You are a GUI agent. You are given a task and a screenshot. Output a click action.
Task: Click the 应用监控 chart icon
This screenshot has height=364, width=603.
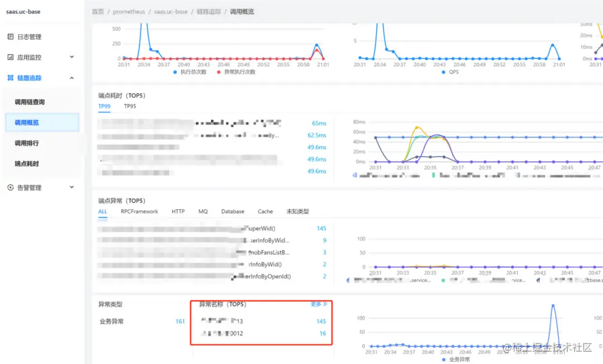(11, 58)
